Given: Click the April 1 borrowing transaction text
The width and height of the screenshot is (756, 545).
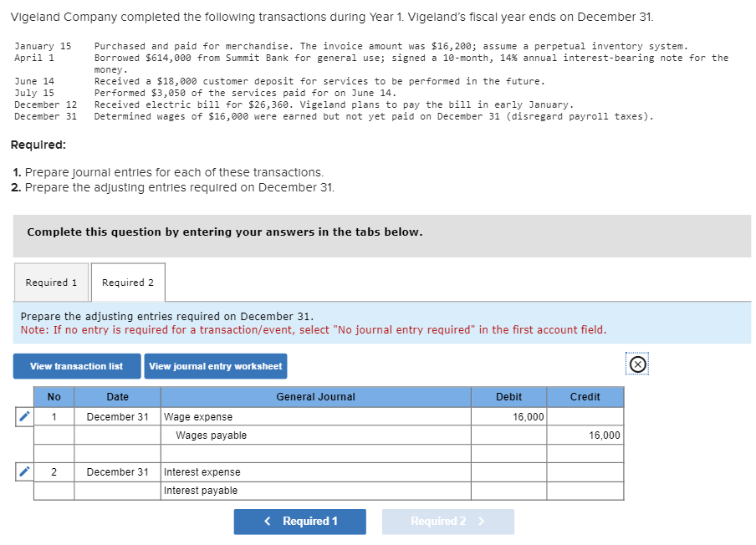Looking at the screenshot, I should [411, 64].
